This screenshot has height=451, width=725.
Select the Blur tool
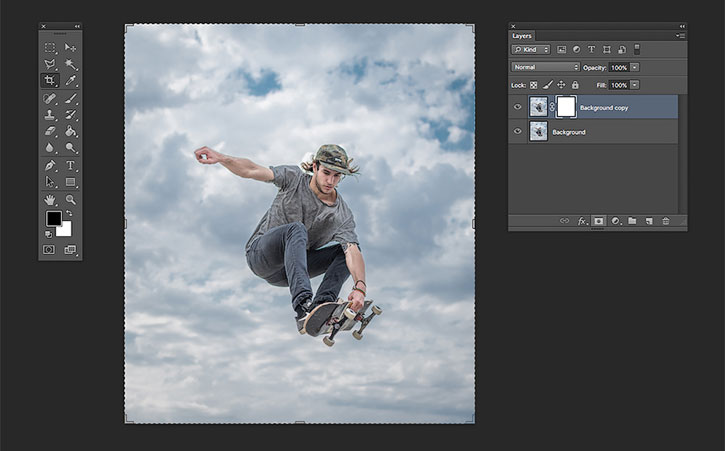[50, 148]
